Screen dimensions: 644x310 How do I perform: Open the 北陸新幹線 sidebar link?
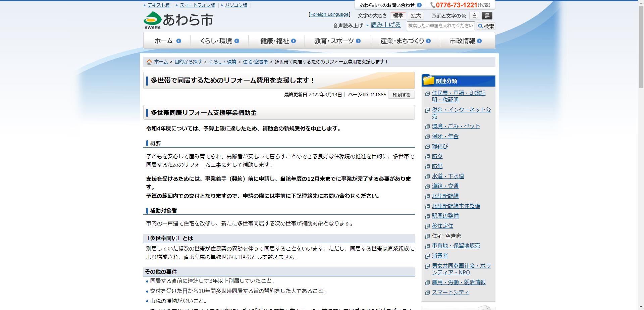[445, 196]
